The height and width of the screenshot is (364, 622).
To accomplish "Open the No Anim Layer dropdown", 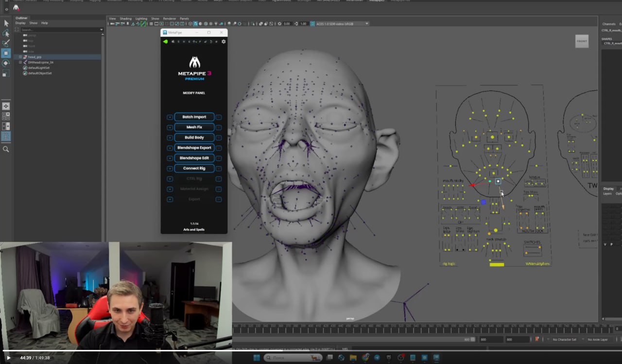I will click(x=597, y=339).
